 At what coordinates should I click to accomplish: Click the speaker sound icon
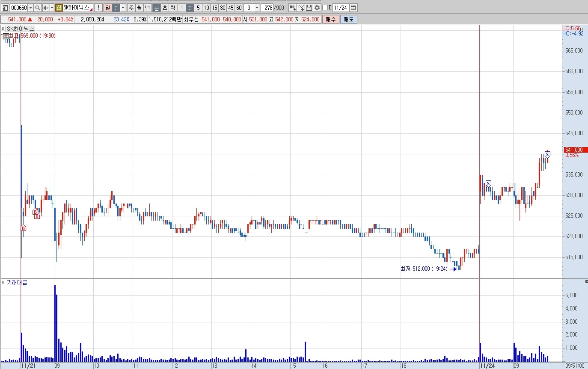pos(46,8)
